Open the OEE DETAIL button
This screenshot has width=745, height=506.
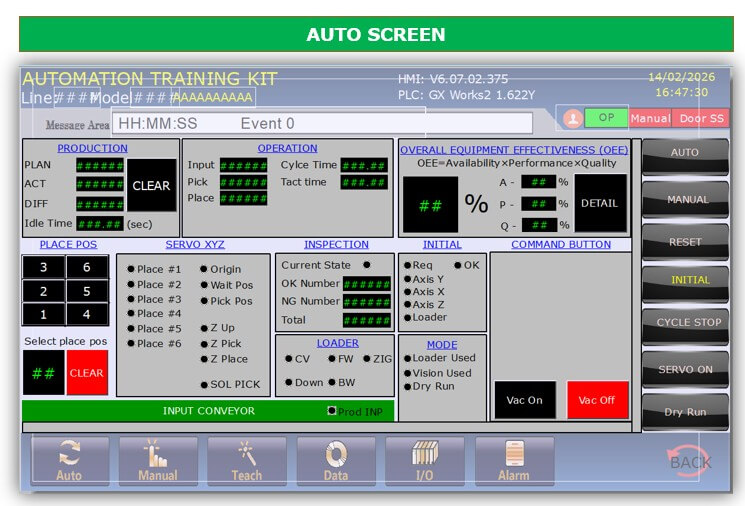point(600,203)
